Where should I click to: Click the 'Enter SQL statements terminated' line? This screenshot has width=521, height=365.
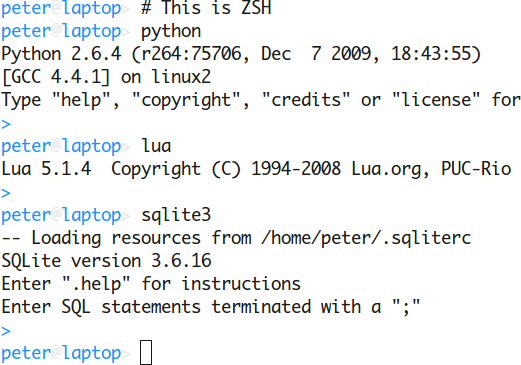click(x=211, y=307)
